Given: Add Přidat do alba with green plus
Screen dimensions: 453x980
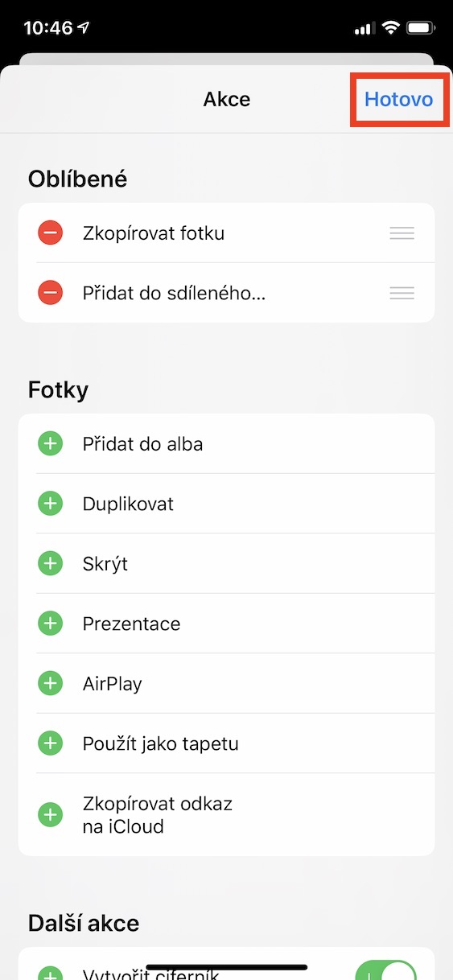Looking at the screenshot, I should tap(50, 443).
